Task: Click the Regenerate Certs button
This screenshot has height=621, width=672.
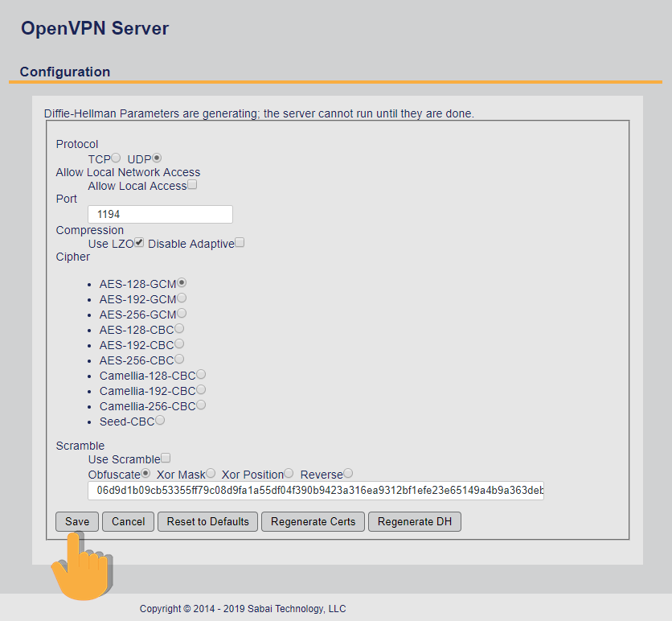Action: coord(313,522)
